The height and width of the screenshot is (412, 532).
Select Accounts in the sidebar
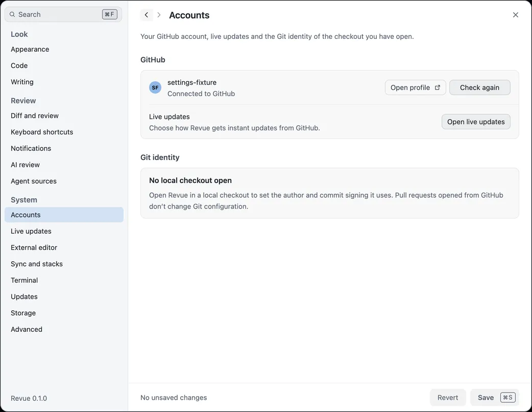(x=64, y=215)
